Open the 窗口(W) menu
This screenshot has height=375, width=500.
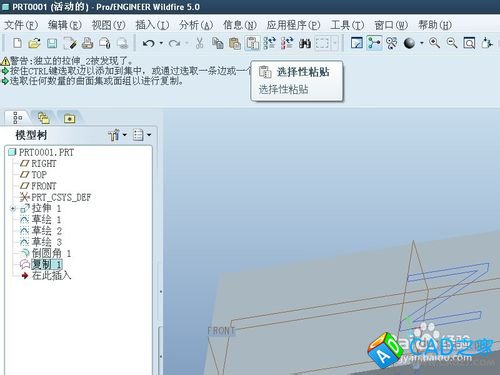pos(391,25)
